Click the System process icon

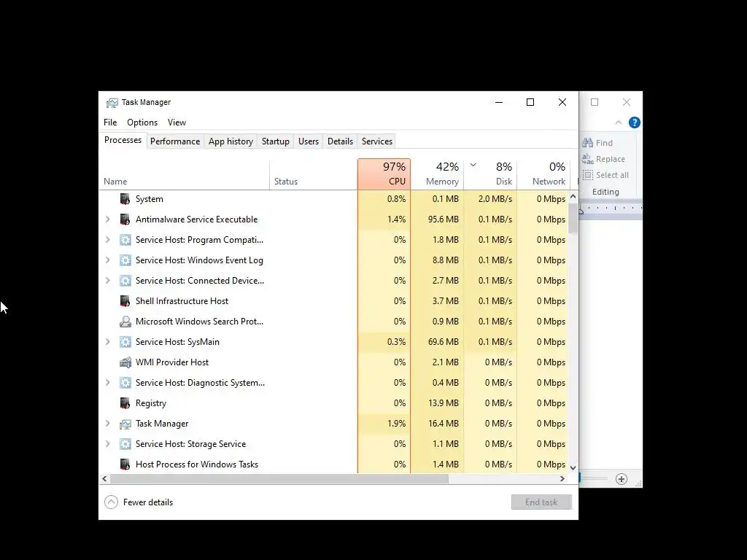[x=125, y=199]
